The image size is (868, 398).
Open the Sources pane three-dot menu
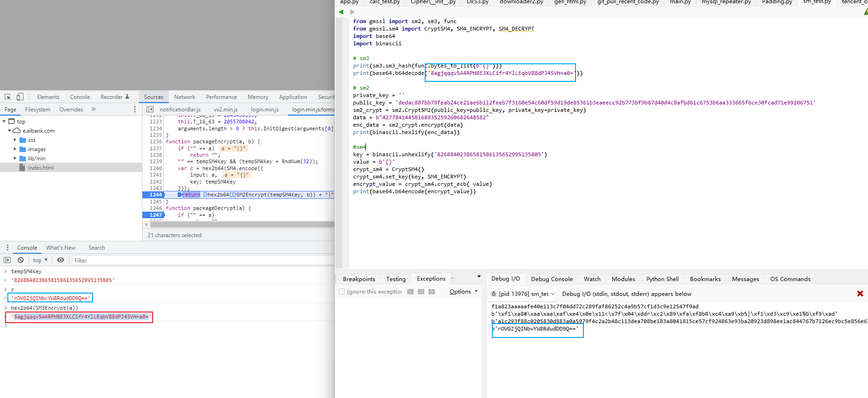click(x=135, y=110)
